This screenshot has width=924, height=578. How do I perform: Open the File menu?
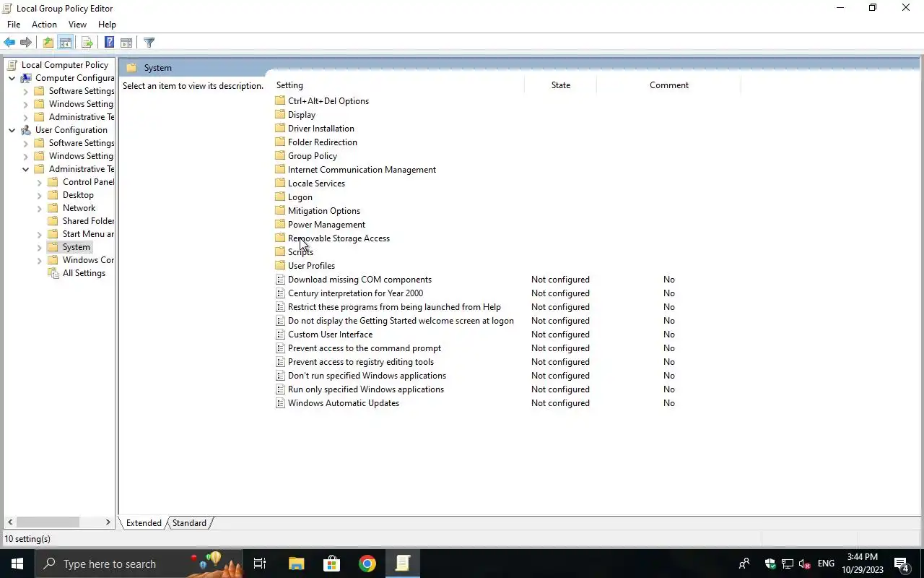click(14, 25)
